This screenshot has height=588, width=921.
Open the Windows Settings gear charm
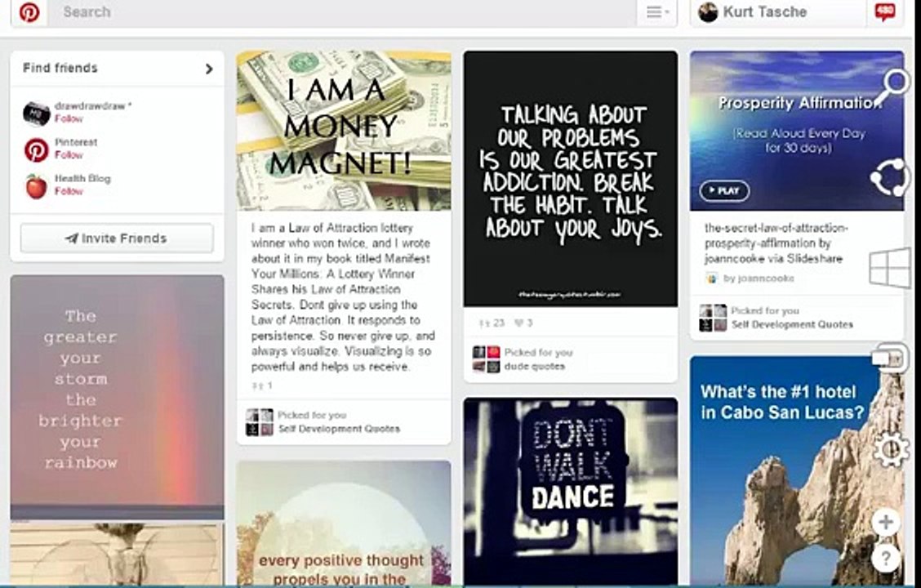(891, 449)
